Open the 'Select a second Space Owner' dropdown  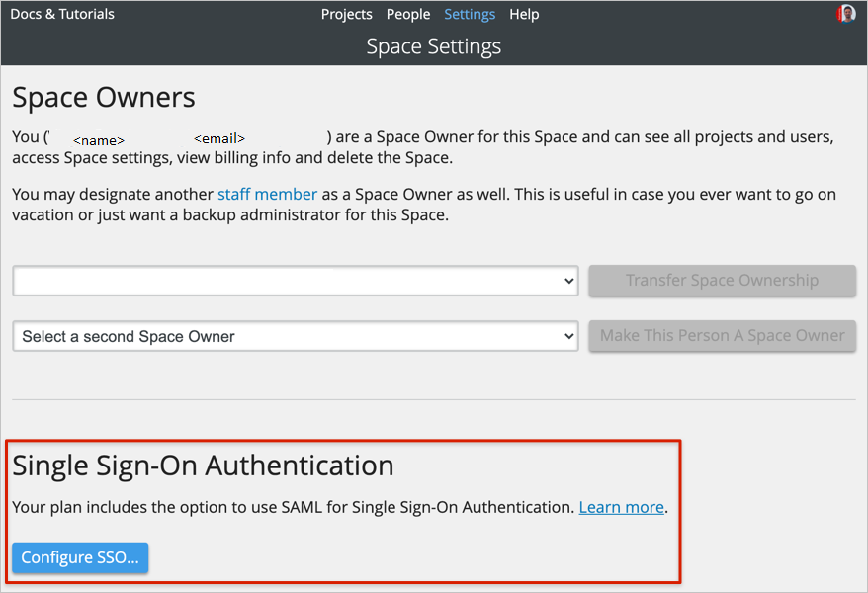click(297, 336)
